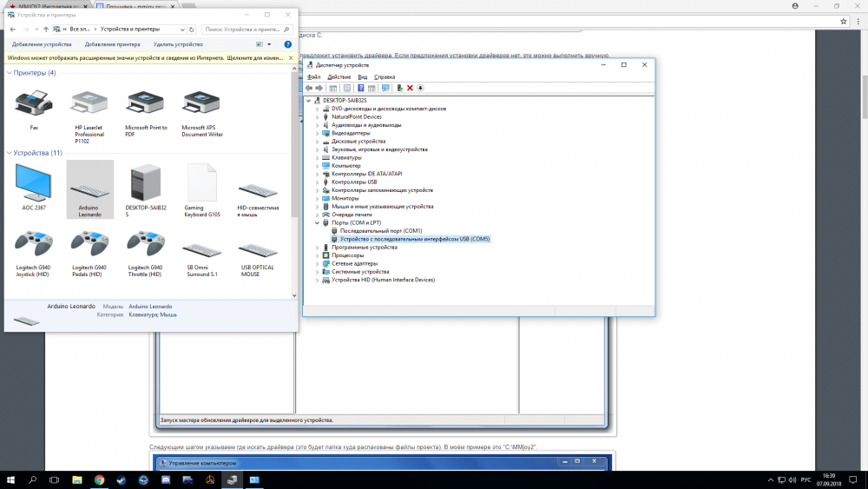Screen dimensions: 868x489
Task: Open view options dropdown arrow in command bar
Action: (269, 44)
